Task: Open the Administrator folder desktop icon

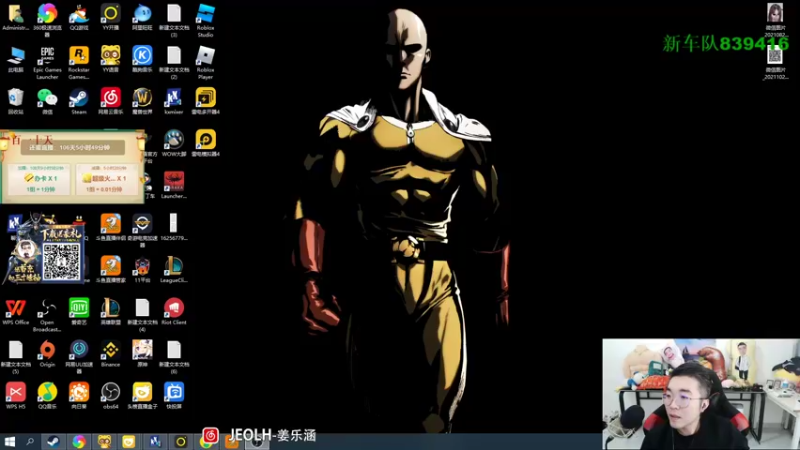Action: tap(15, 17)
